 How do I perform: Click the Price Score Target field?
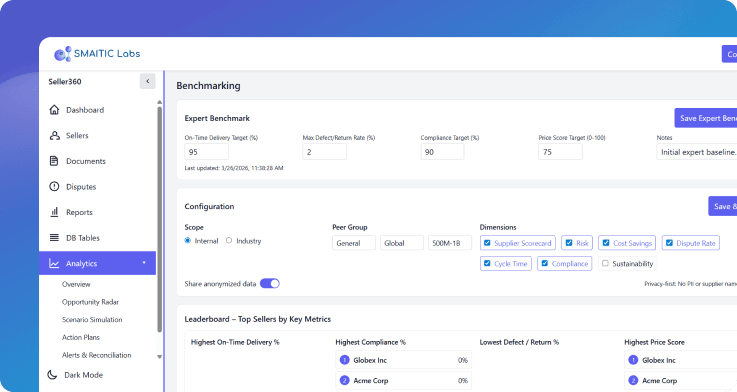560,152
